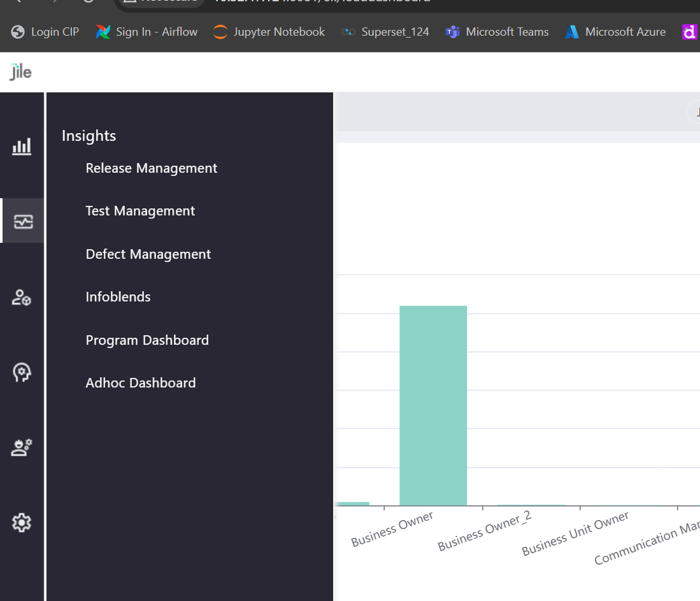Screen dimensions: 700x601
Task: Open the Jupyter Notebook bookmark
Action: click(269, 32)
